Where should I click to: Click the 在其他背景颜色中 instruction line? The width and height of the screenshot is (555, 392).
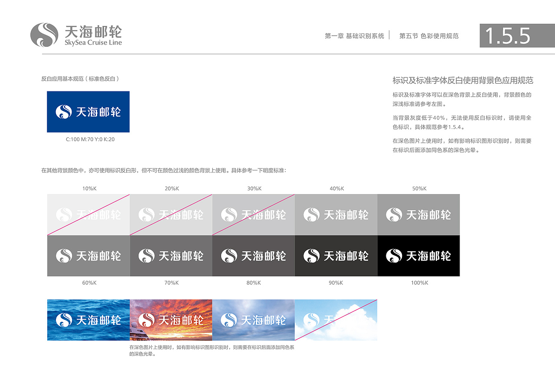(163, 171)
